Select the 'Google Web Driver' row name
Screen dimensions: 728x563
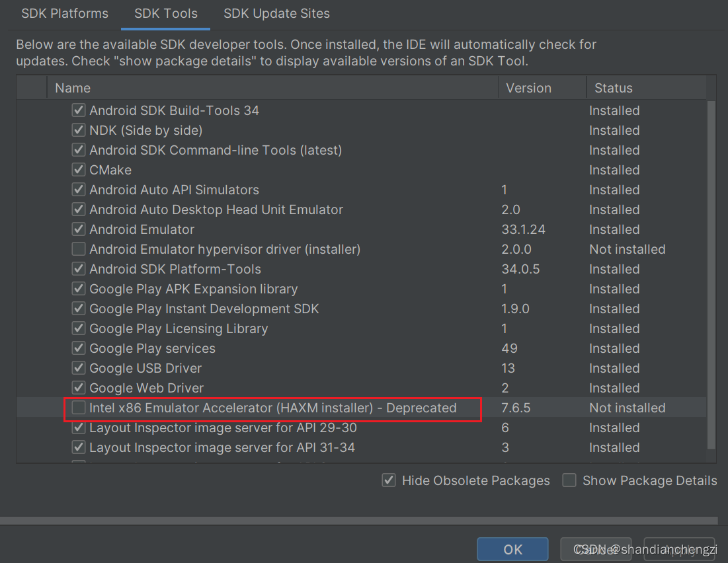click(147, 387)
